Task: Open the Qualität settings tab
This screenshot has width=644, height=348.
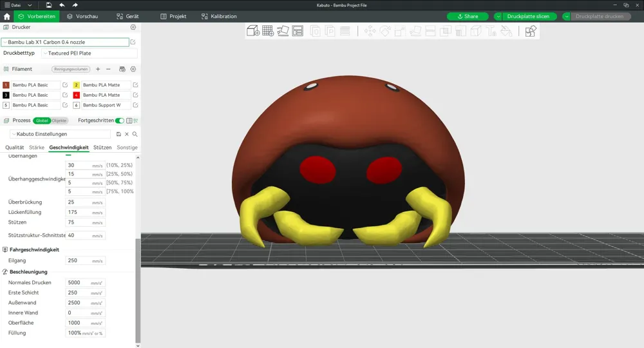Action: pyautogui.click(x=14, y=147)
